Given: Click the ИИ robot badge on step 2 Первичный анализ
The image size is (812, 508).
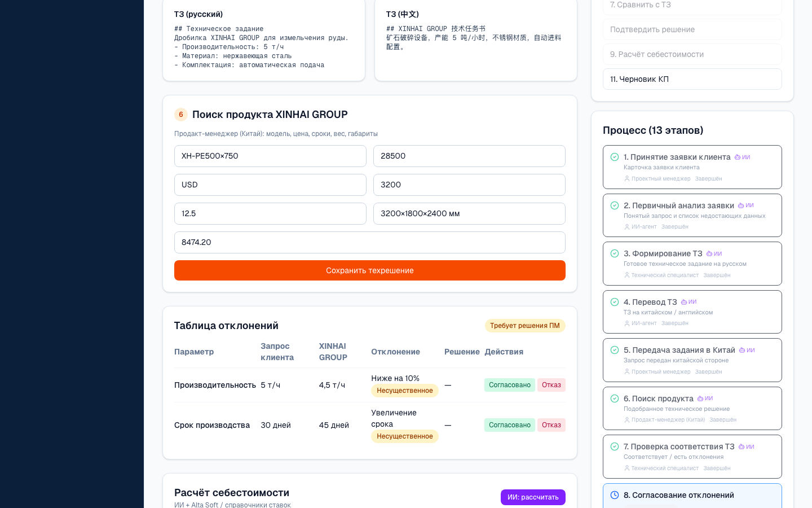Looking at the screenshot, I should tap(745, 205).
